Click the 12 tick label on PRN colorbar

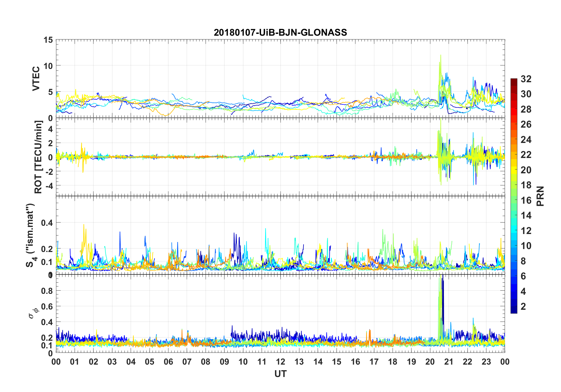(x=526, y=230)
